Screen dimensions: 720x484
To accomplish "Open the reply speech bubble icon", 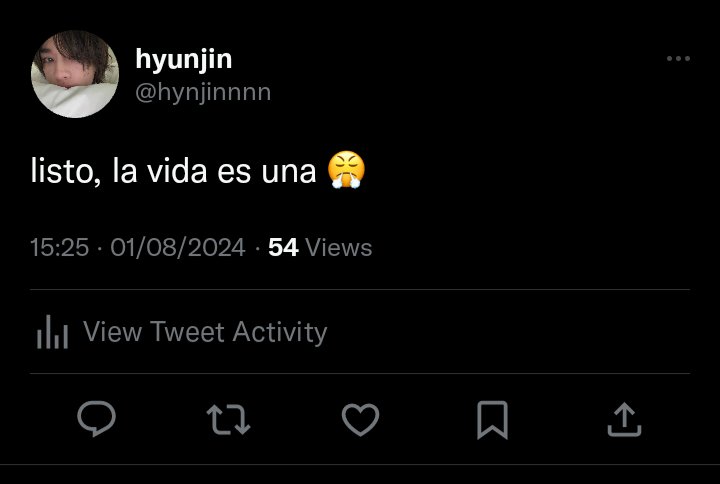I will [96, 418].
